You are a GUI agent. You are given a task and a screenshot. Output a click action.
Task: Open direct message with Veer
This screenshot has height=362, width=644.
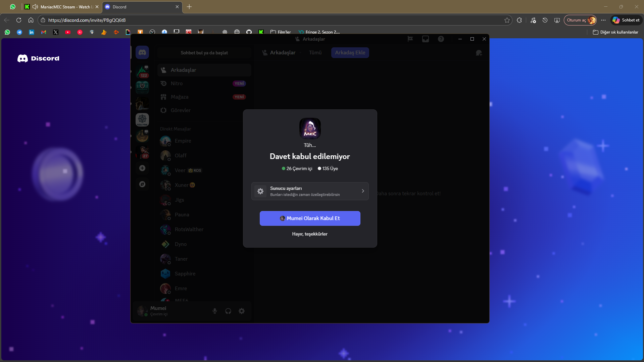pyautogui.click(x=204, y=170)
